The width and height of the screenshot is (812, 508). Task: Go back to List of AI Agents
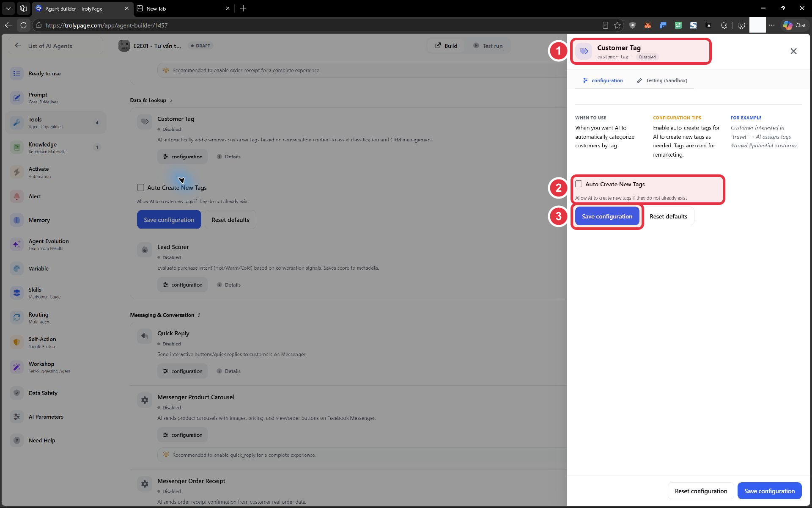(55, 46)
